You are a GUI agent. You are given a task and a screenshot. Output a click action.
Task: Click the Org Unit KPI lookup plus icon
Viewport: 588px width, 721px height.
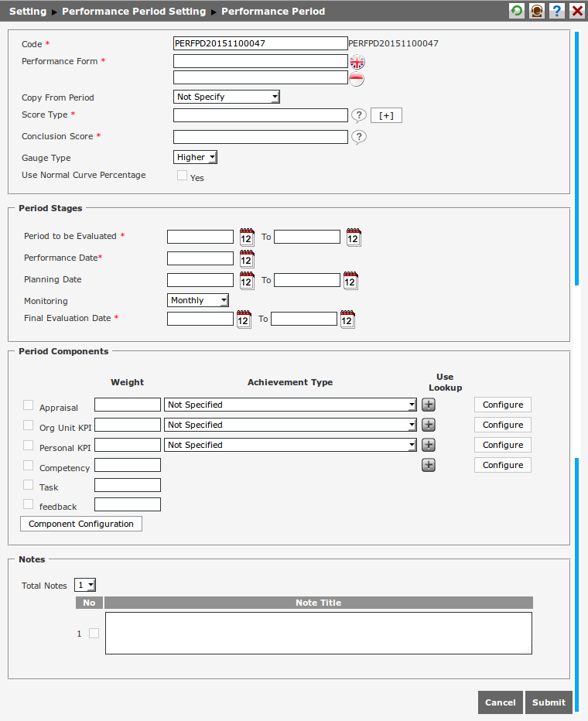tap(429, 425)
